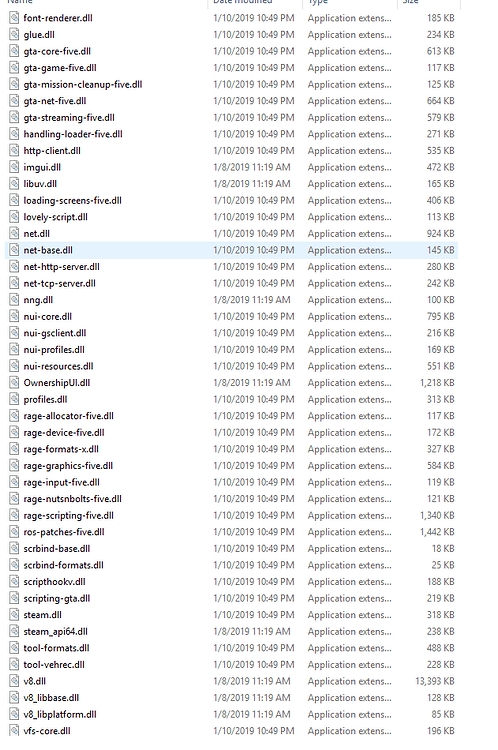Select file name v8_libplatform.dll
498x750 pixels.
[60, 715]
